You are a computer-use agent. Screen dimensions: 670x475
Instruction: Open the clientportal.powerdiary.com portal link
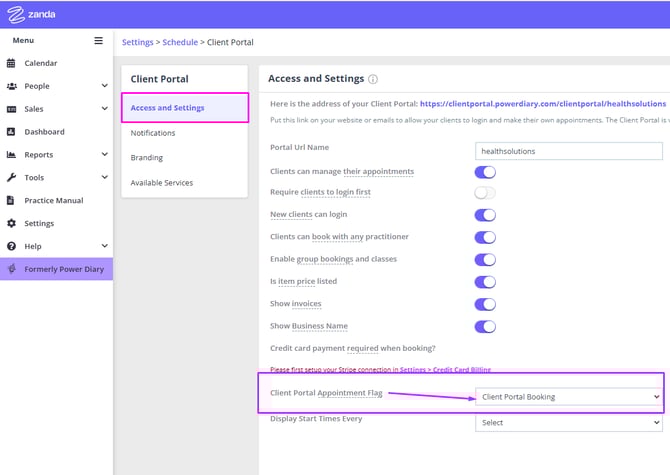[x=543, y=104]
